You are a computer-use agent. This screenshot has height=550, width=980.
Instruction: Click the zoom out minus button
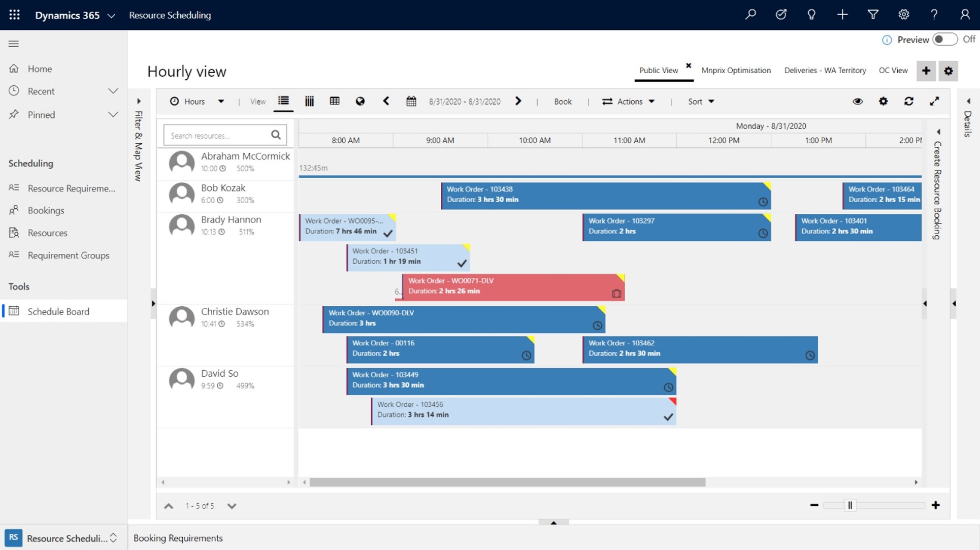(x=814, y=505)
